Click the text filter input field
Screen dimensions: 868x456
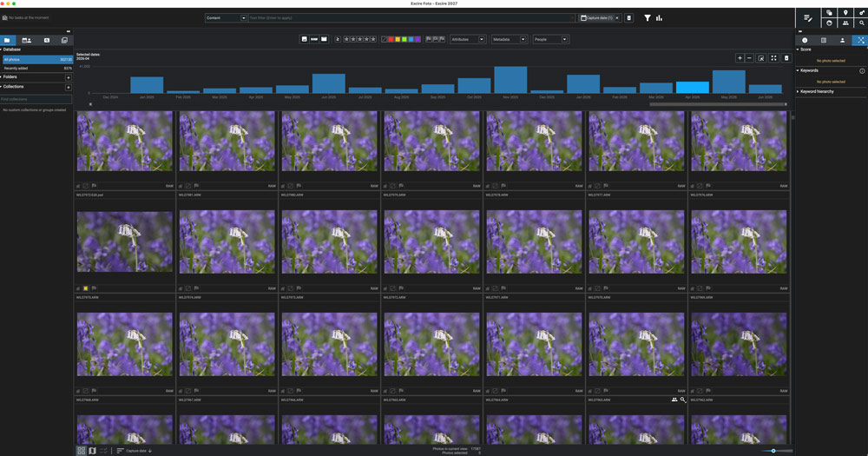(411, 17)
